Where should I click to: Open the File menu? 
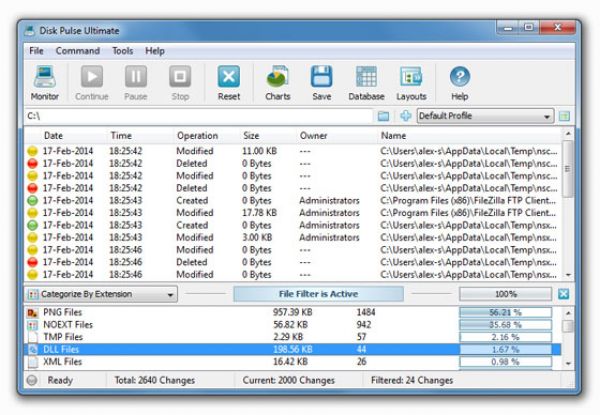point(36,50)
